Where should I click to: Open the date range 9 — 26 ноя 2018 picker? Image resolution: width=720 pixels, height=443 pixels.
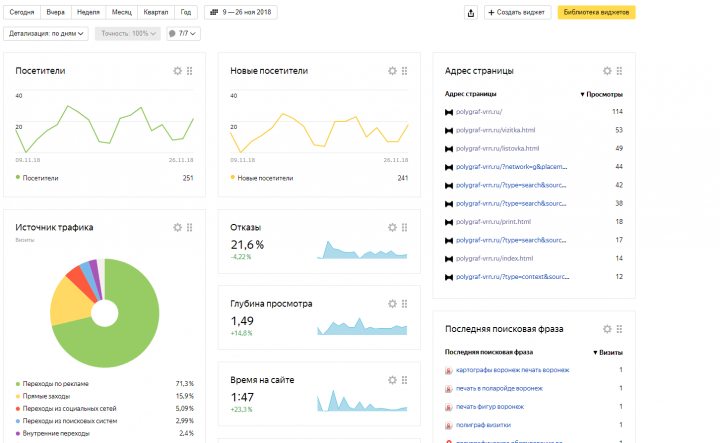tap(241, 12)
